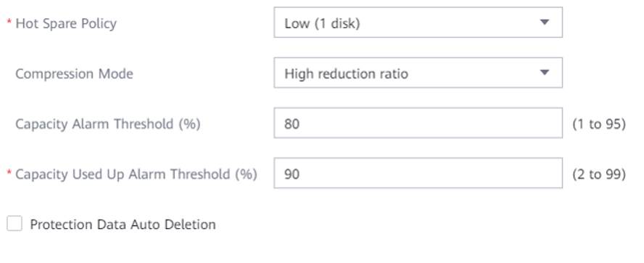
Task: Place cursor on the value 90
Action: pos(292,174)
